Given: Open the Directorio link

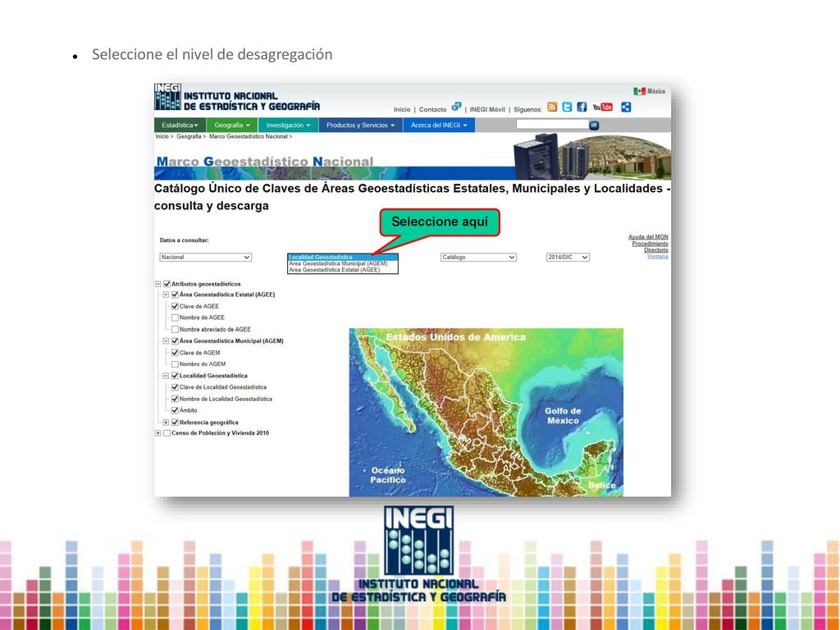Looking at the screenshot, I should (655, 250).
